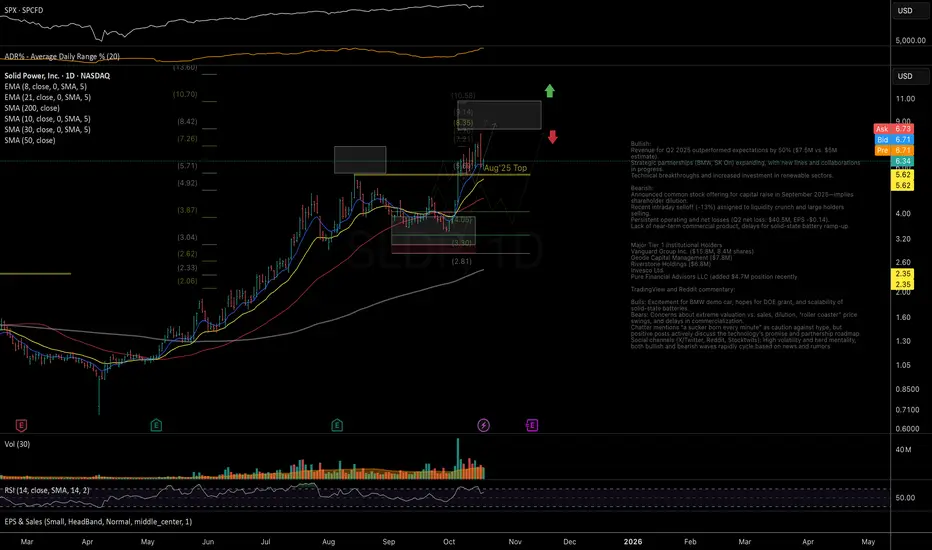Select the SMA (30, close, 0, SMA, 5) legend
This screenshot has height=550, width=932.
[48, 130]
